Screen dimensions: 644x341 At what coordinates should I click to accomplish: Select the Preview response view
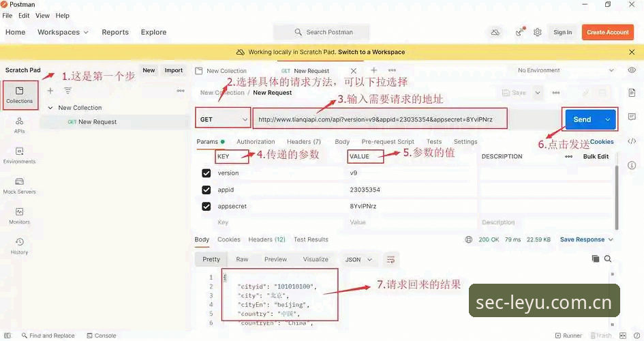(275, 259)
